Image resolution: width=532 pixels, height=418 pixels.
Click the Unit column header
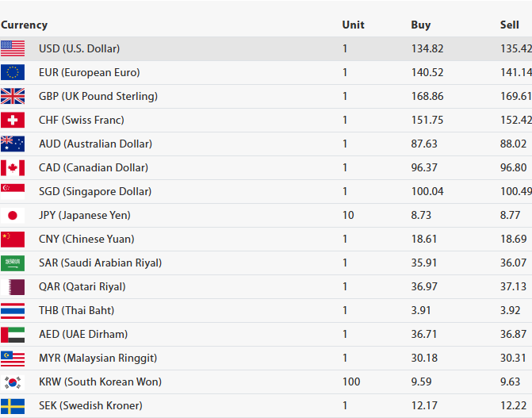coord(353,25)
